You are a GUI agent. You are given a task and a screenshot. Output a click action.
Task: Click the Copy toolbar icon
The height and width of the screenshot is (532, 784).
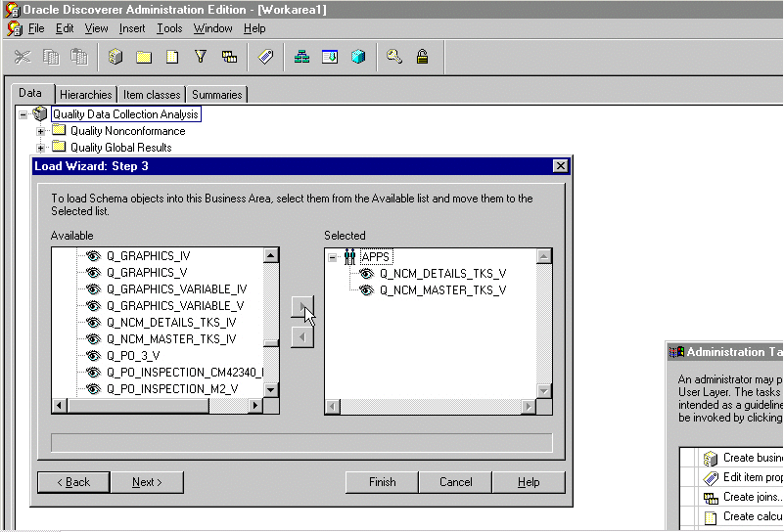pos(51,57)
